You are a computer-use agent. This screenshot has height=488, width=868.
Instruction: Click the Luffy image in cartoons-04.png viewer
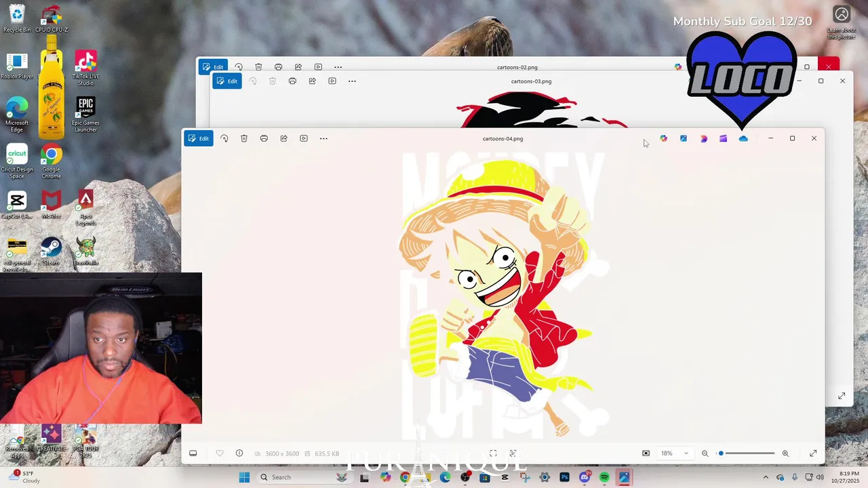pyautogui.click(x=502, y=295)
